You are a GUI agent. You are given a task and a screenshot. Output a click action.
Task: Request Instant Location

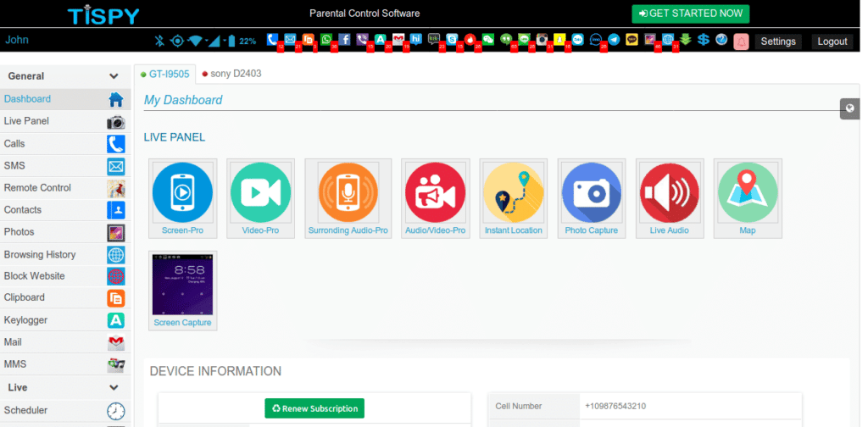514,198
